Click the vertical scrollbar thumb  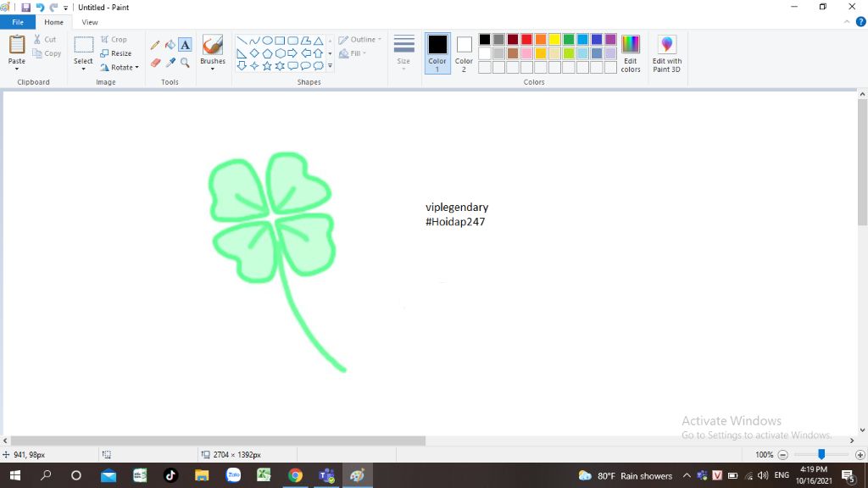862,163
